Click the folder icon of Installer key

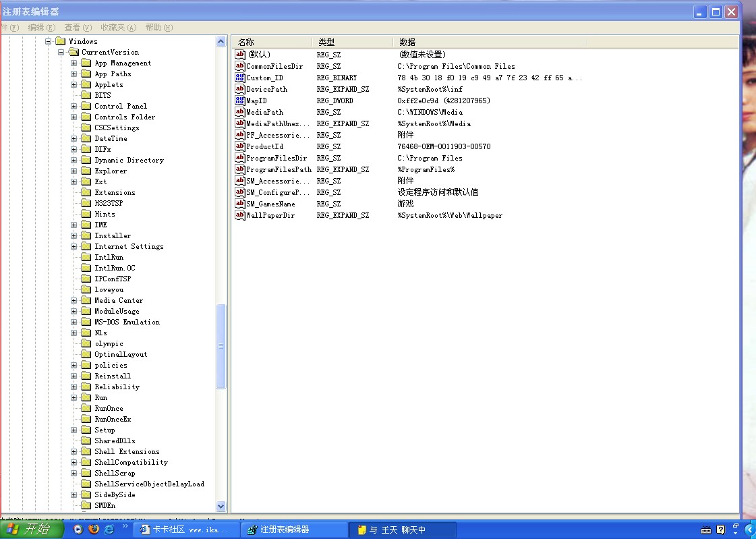[x=86, y=235]
